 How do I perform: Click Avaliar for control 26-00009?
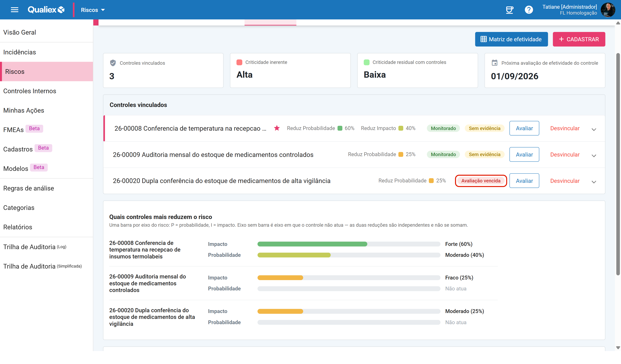524,154
